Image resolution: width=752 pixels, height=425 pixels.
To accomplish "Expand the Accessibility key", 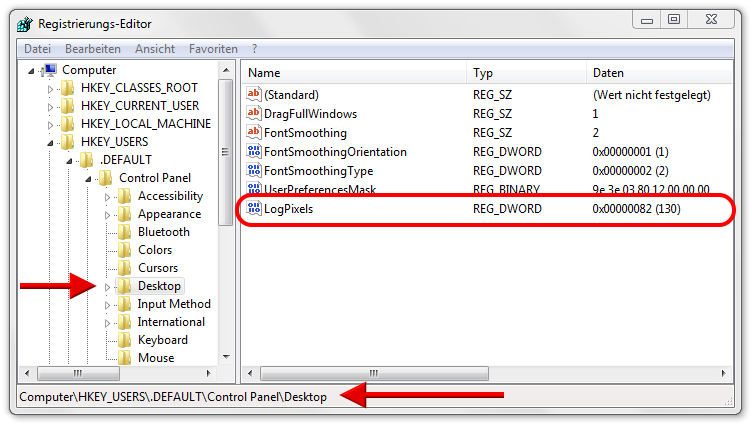I will (x=108, y=196).
